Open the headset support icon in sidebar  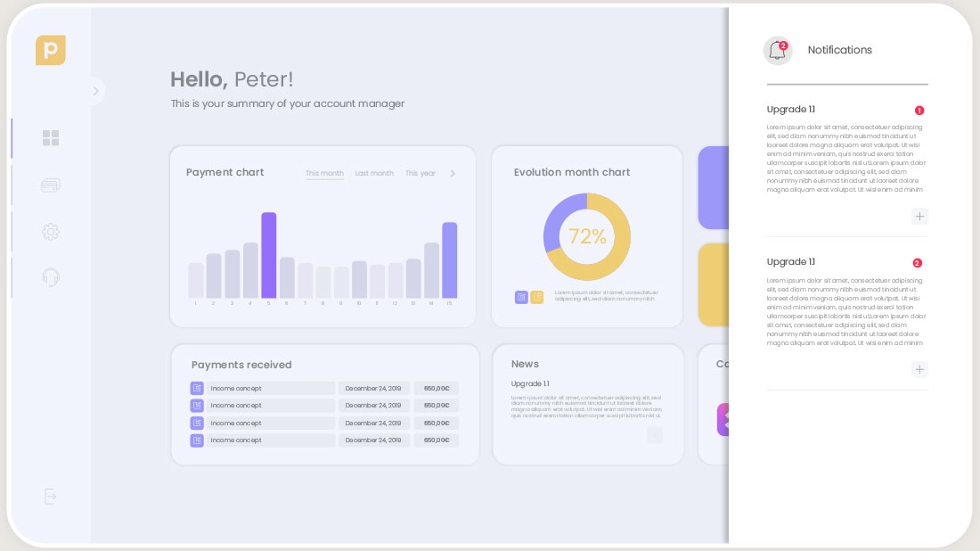tap(51, 277)
